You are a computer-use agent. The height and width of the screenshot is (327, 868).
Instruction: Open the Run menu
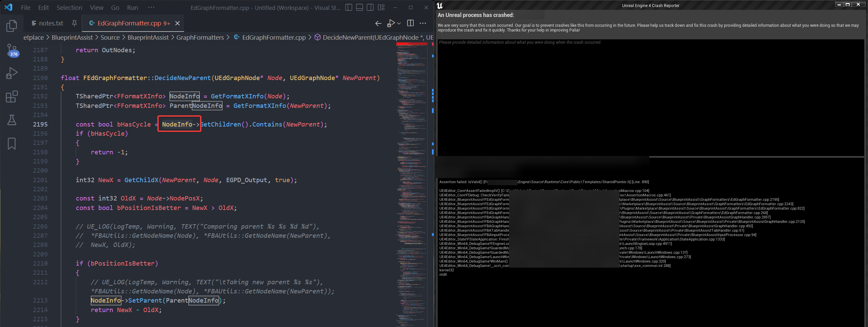[133, 7]
